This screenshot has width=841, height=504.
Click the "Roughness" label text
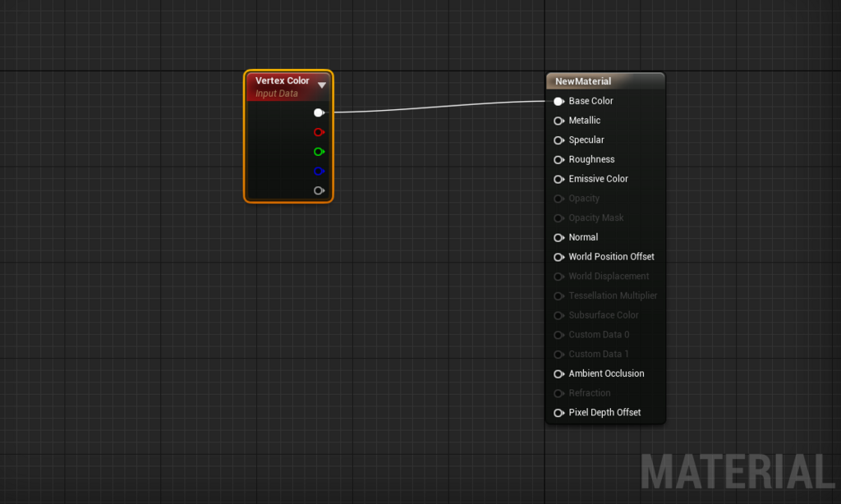[x=591, y=159]
